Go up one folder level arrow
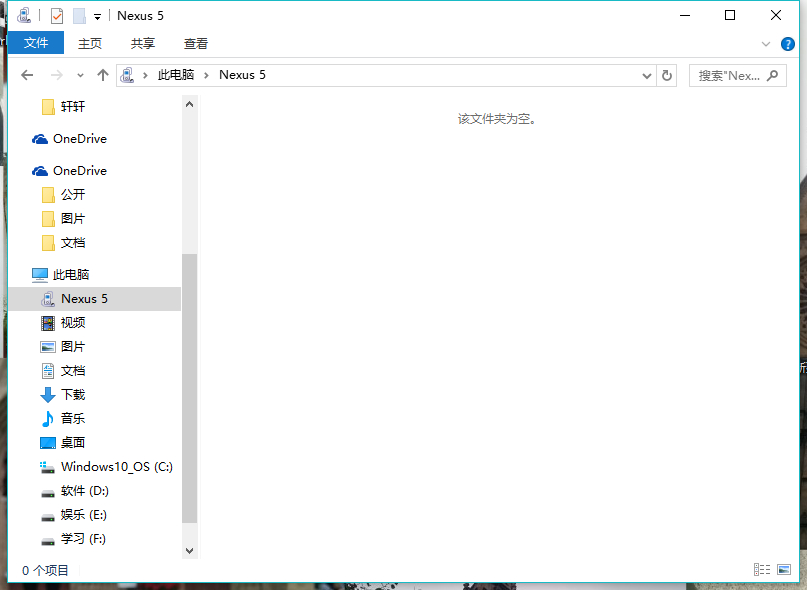The width and height of the screenshot is (807, 590). (x=103, y=75)
